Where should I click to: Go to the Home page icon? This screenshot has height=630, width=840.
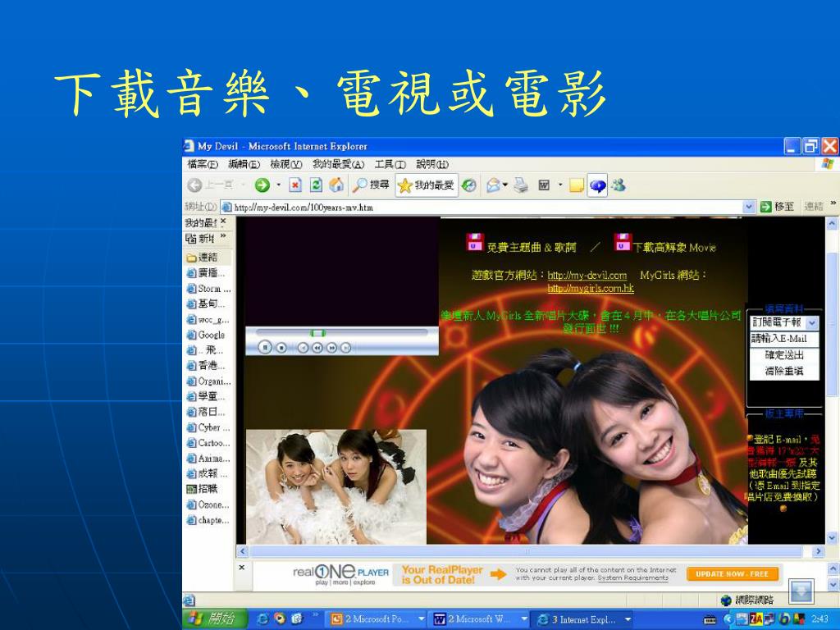[x=336, y=185]
